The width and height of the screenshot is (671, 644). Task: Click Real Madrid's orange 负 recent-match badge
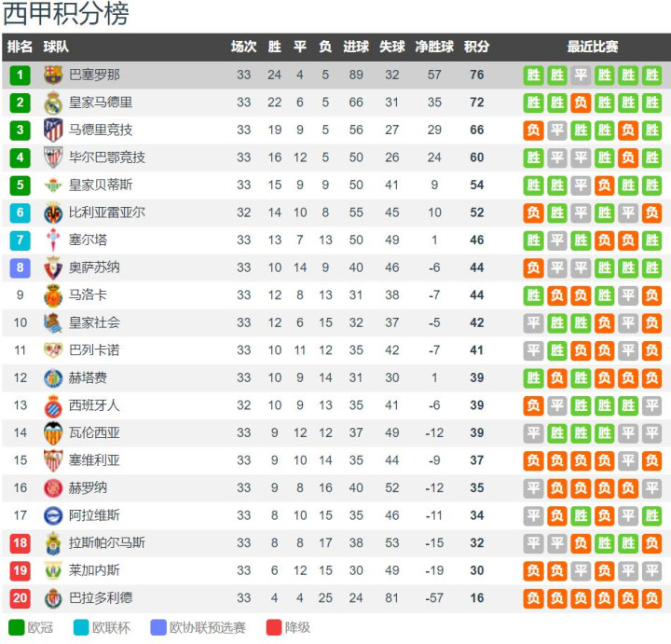[x=581, y=103]
